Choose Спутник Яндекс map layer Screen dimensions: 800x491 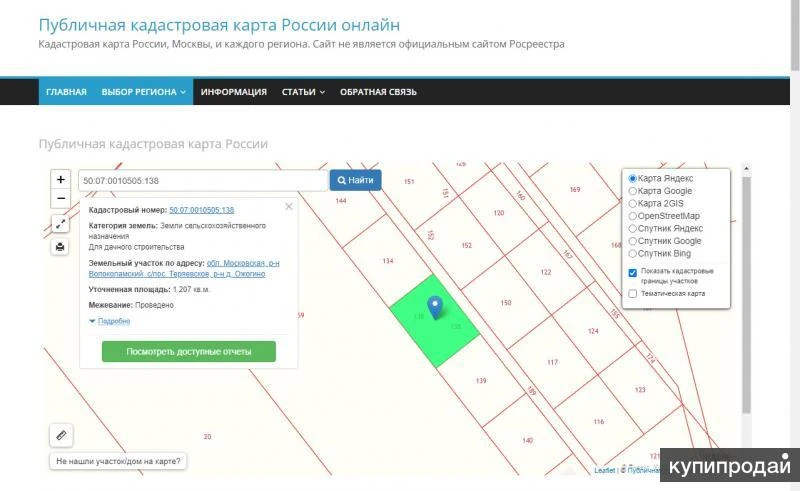pyautogui.click(x=633, y=228)
